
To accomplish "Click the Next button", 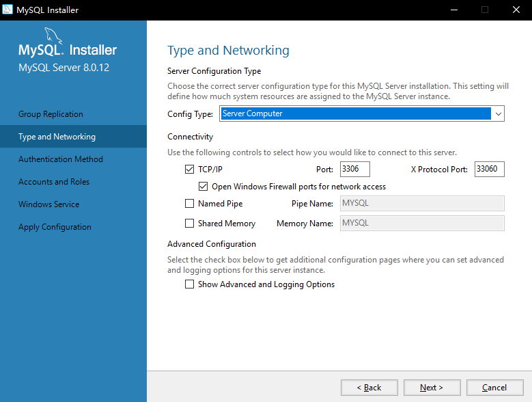I will [x=432, y=388].
